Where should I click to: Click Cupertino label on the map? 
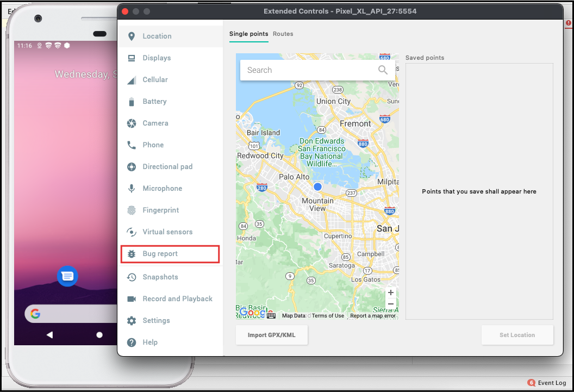(338, 236)
